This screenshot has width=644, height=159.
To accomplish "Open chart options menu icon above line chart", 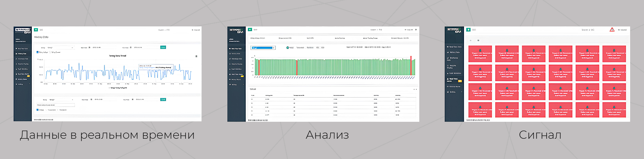I will [196, 56].
